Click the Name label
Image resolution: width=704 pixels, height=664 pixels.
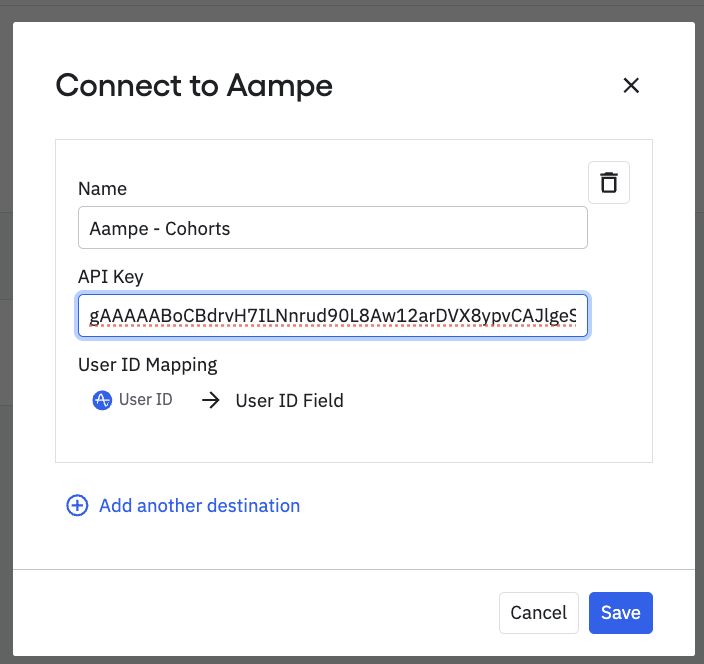pyautogui.click(x=102, y=189)
